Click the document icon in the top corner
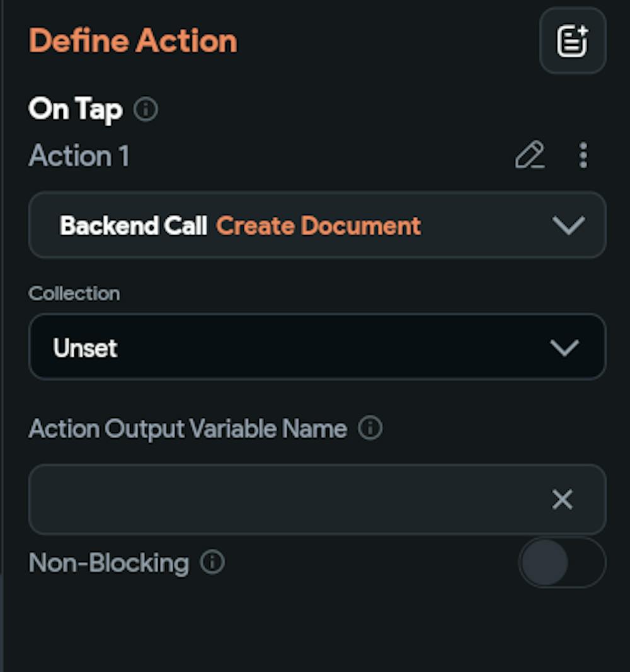This screenshot has height=672, width=630. point(572,41)
